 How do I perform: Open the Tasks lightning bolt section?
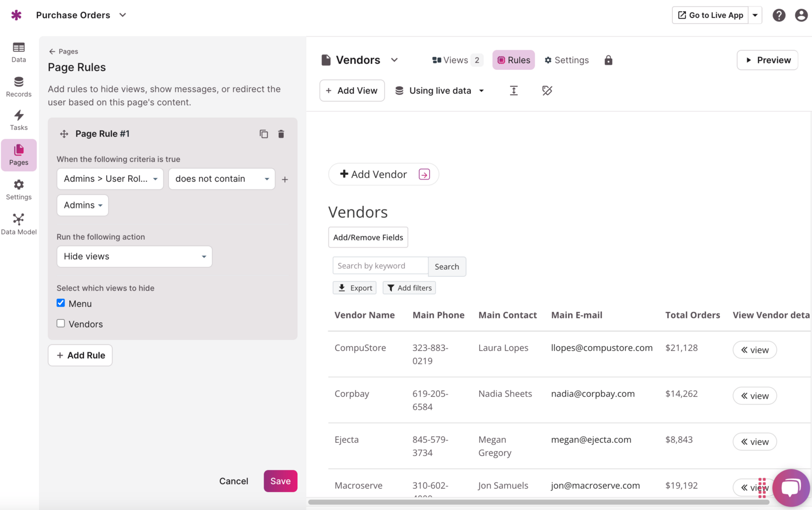tap(18, 120)
